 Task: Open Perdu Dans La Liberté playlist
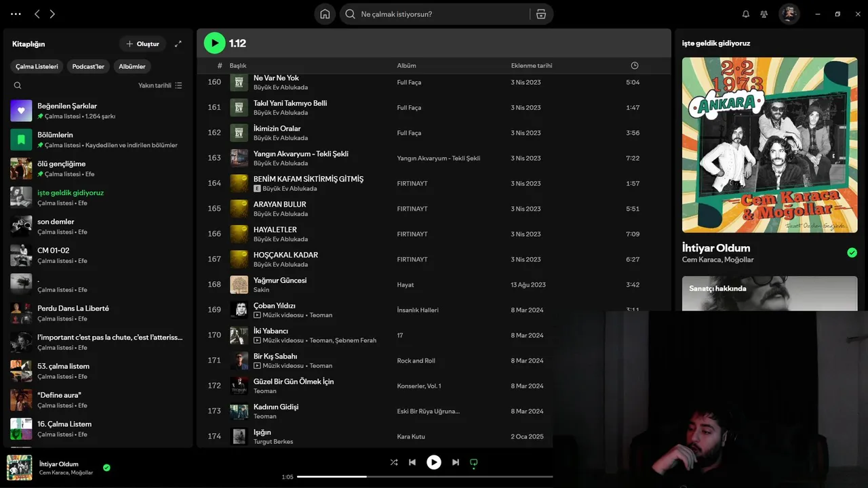98,313
